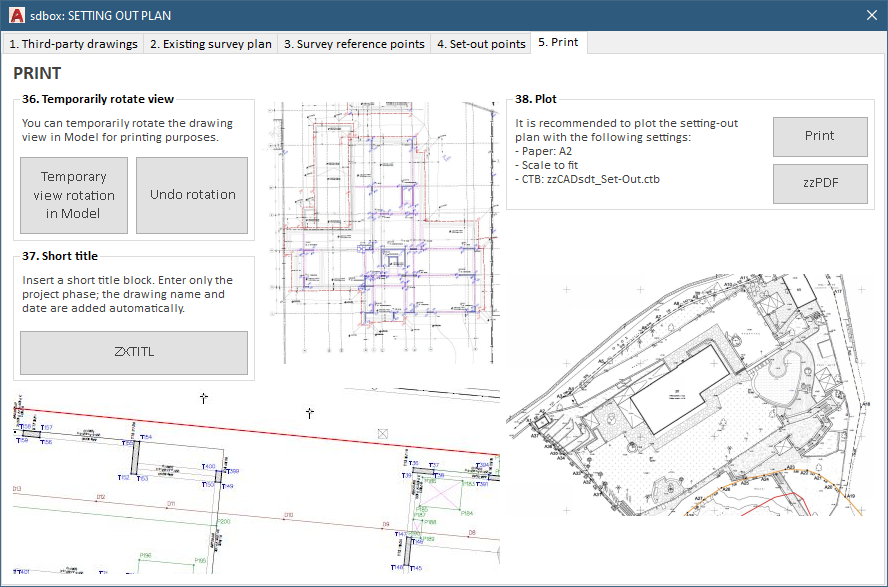Click the site survey plan preview image
Viewport: 888px width, 587px height.
688,395
